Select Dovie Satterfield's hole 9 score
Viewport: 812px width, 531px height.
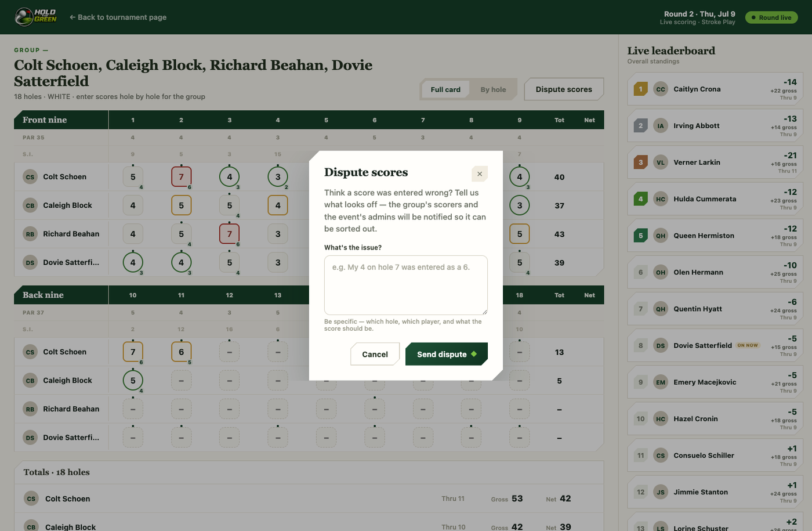[x=520, y=262]
